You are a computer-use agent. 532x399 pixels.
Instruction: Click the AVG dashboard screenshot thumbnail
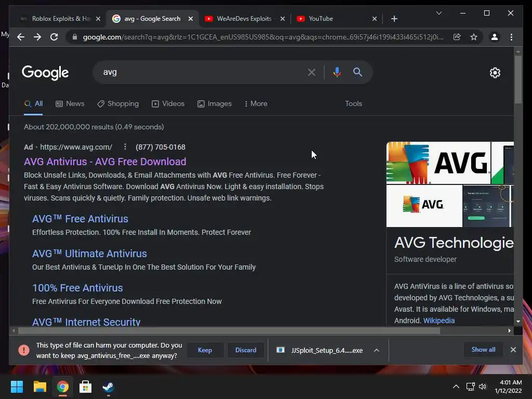[486, 206]
